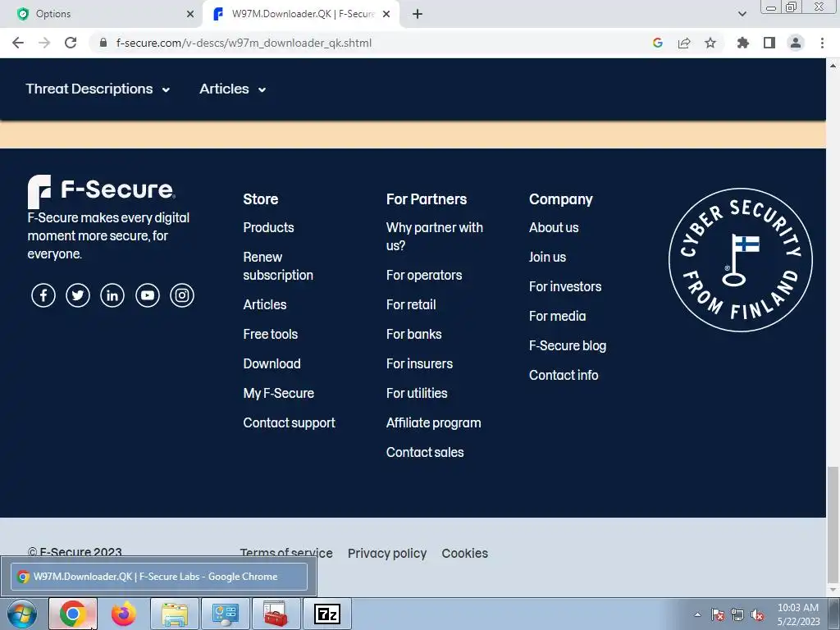Open For insurers link
The height and width of the screenshot is (630, 840).
[x=419, y=363]
